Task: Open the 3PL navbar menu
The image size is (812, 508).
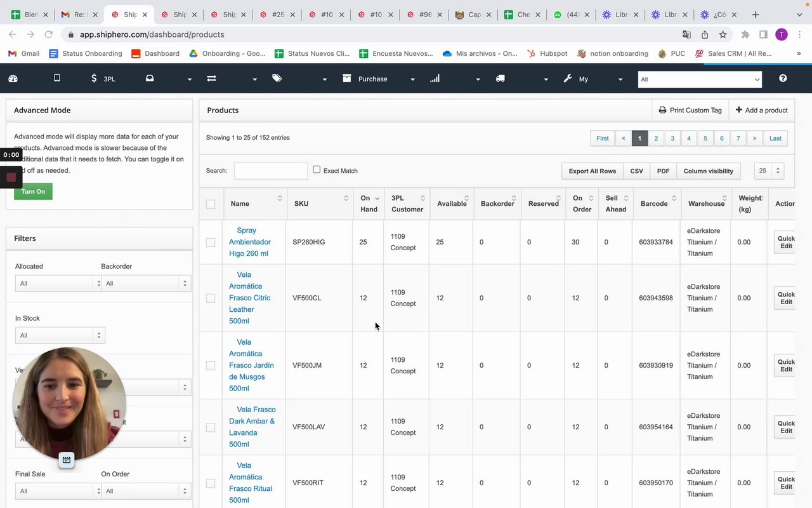Action: pyautogui.click(x=103, y=79)
